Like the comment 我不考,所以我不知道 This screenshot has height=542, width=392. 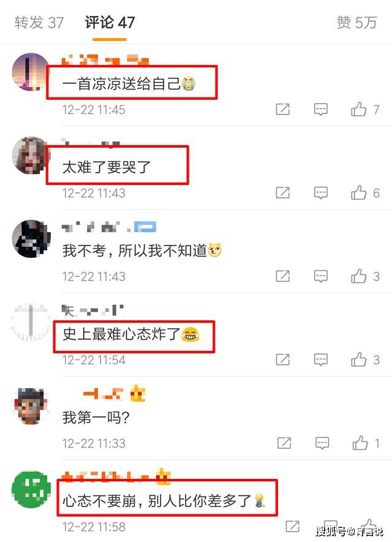pos(358,277)
